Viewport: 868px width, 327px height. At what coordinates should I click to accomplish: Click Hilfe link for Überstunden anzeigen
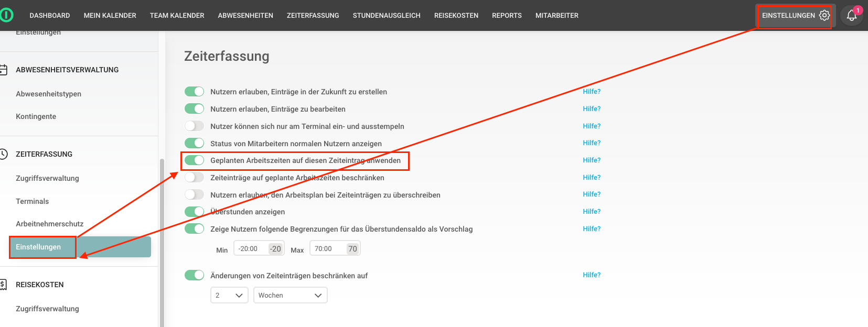(x=592, y=212)
